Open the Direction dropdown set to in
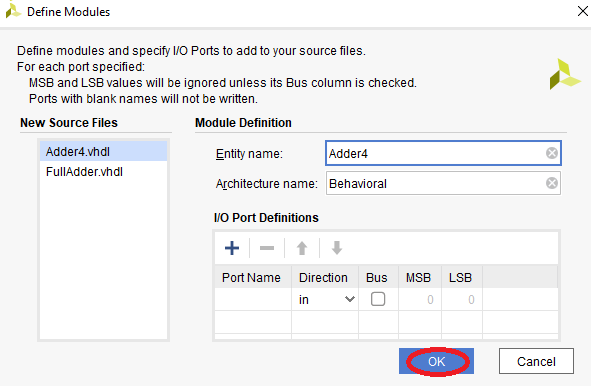This screenshot has width=591, height=386. 325,299
